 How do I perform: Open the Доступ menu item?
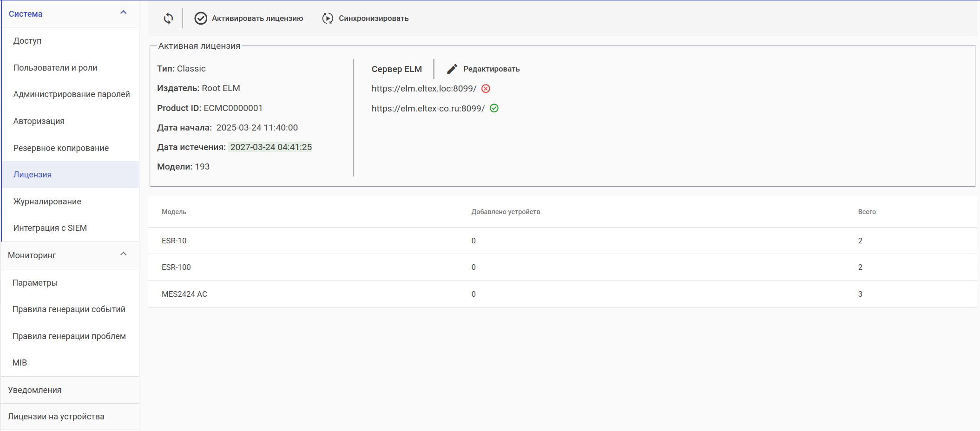[27, 41]
